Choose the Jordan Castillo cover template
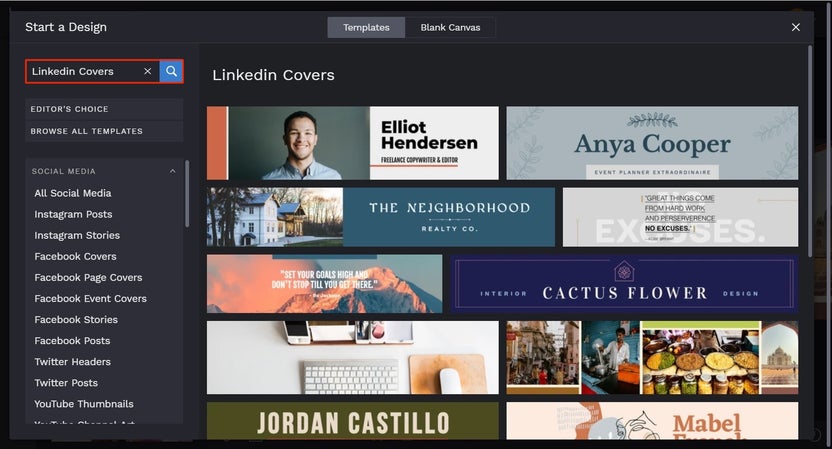 point(353,420)
